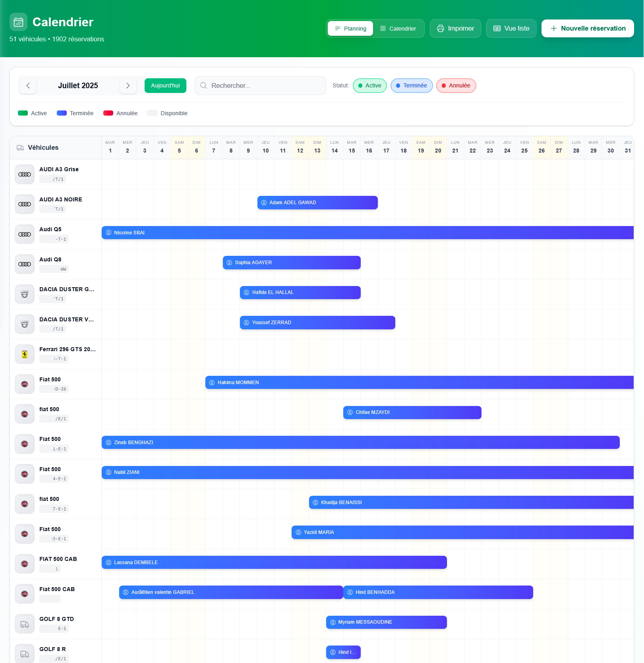The image size is (644, 663).
Task: Click the Fiat 500 CAB brand logo icon
Action: pyautogui.click(x=24, y=593)
